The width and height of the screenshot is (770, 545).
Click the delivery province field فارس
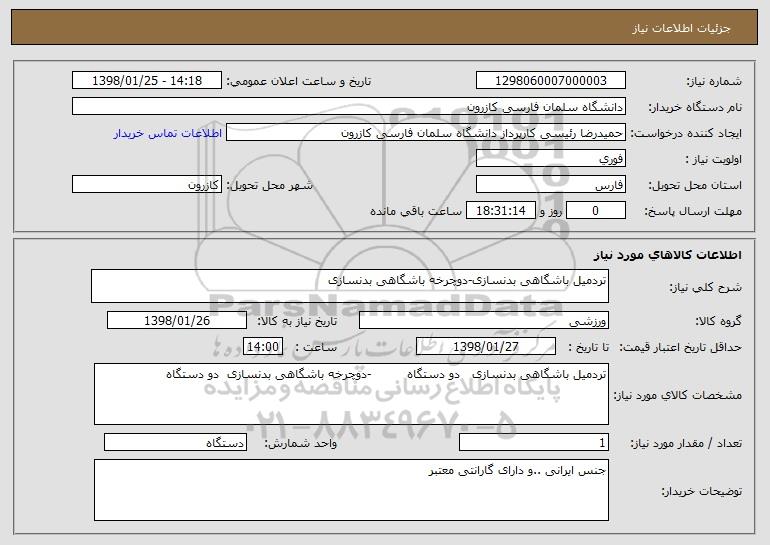pyautogui.click(x=550, y=185)
